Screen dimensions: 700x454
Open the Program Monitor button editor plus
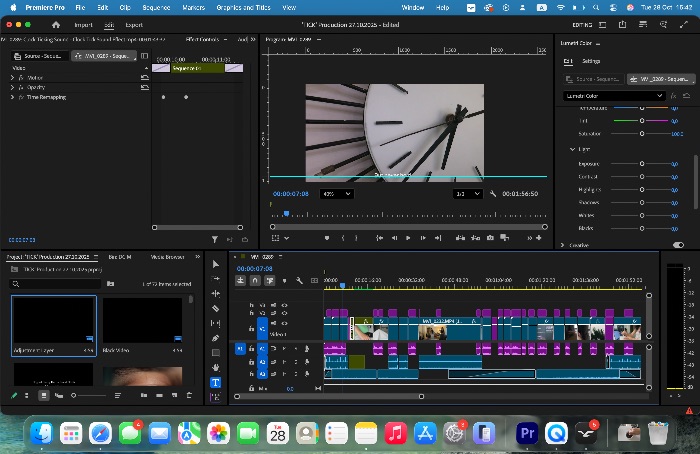pyautogui.click(x=539, y=238)
